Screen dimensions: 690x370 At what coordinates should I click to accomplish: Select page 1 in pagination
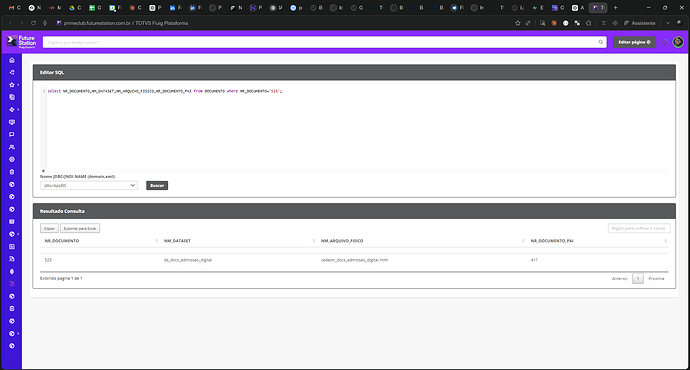pos(638,278)
